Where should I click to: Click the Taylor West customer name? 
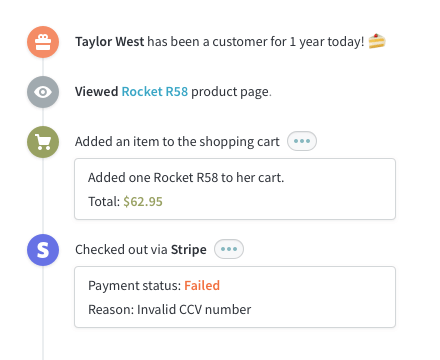point(110,42)
